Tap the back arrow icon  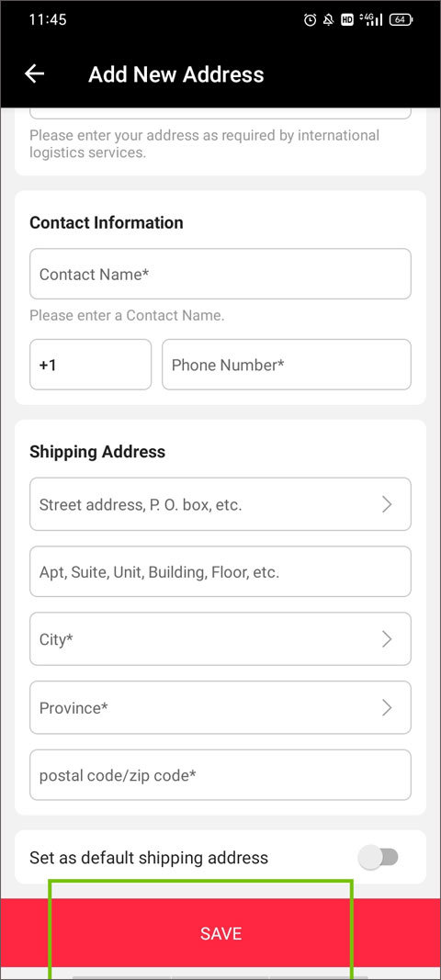34,73
